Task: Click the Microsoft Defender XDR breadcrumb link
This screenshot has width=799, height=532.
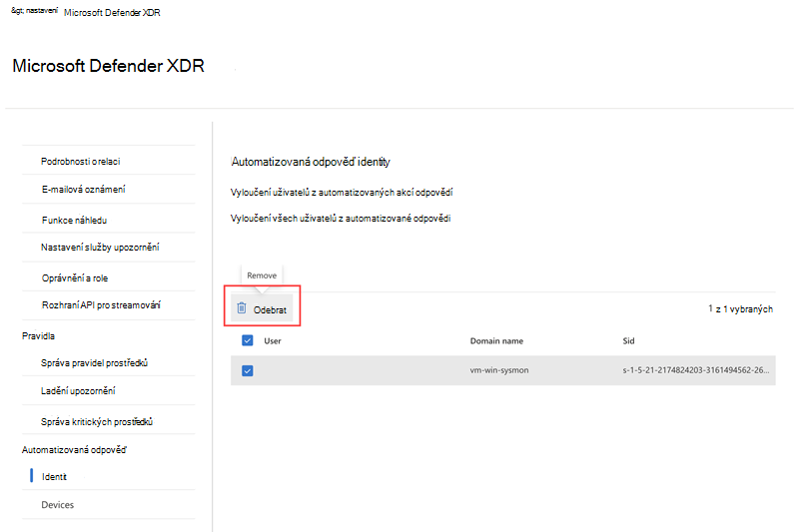Action: (x=112, y=13)
